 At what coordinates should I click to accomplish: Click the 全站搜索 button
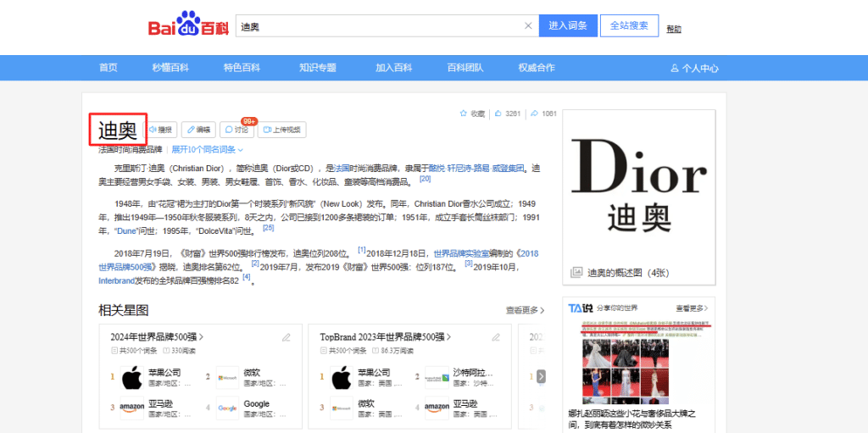[629, 25]
